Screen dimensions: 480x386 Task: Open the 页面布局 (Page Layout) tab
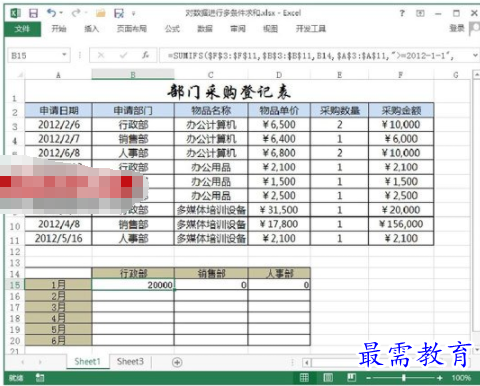(132, 29)
